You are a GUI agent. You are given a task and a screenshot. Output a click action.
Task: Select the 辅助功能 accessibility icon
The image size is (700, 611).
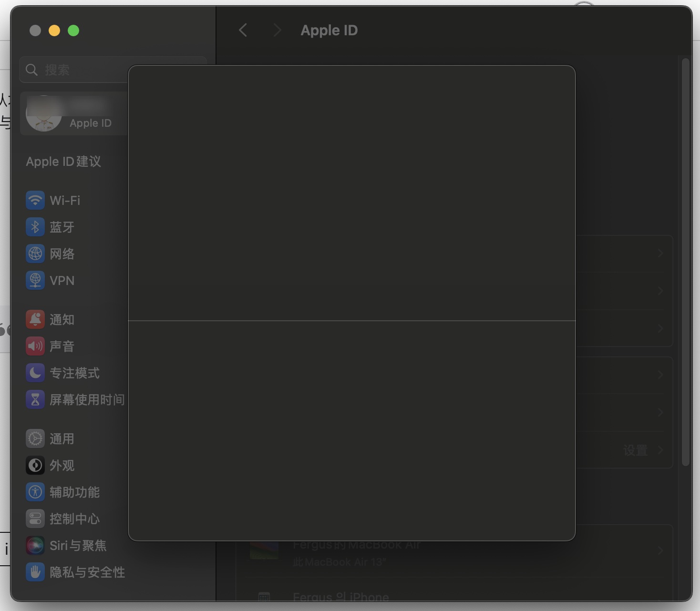pos(35,492)
